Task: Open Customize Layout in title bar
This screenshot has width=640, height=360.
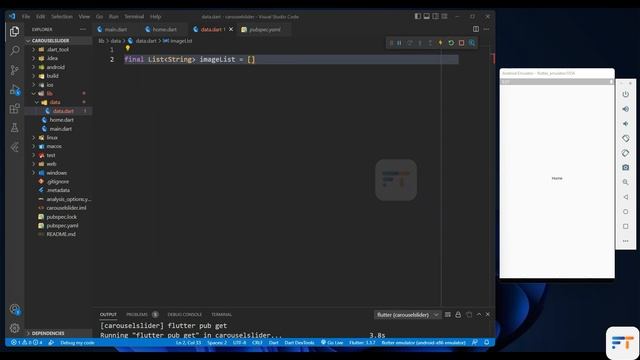Action: click(x=444, y=16)
